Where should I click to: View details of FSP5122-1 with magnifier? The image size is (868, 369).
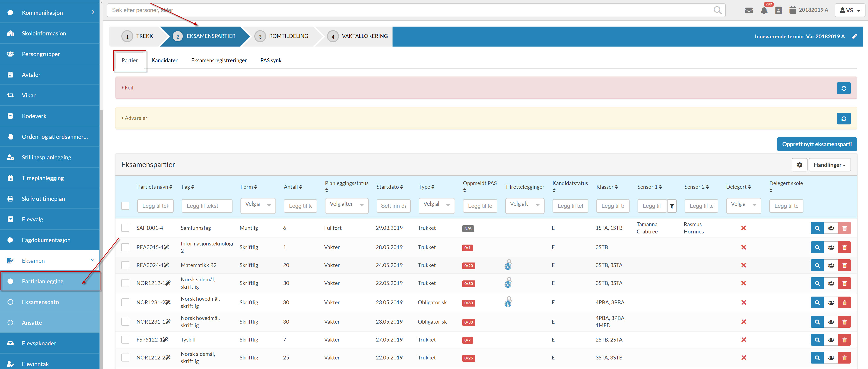[x=817, y=340]
